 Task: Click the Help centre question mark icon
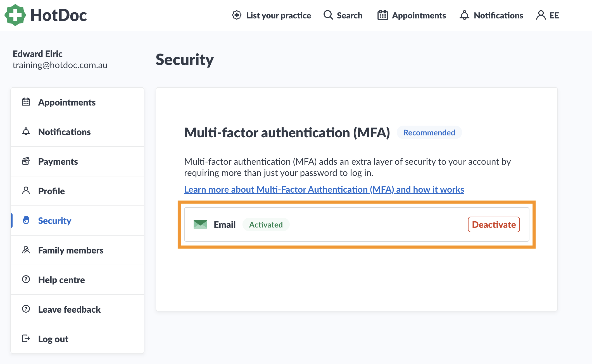pyautogui.click(x=26, y=279)
